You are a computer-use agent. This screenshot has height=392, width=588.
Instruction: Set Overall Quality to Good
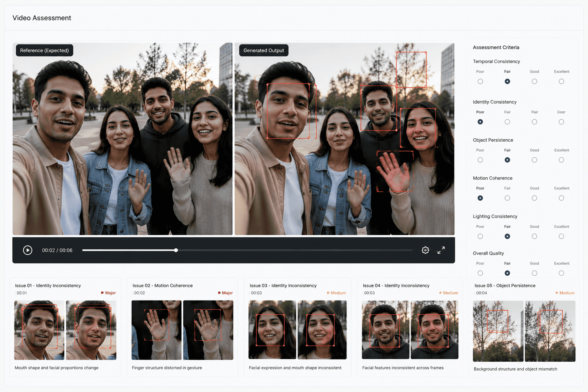point(534,273)
